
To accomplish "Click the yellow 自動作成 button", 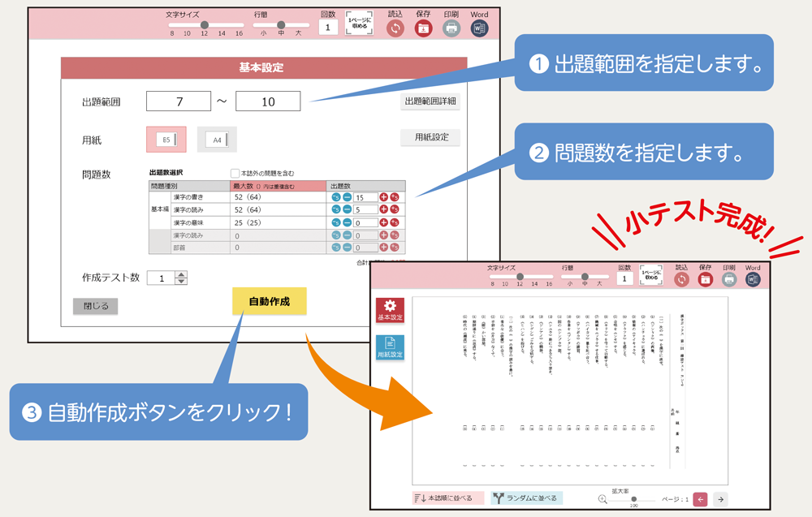I will (269, 301).
